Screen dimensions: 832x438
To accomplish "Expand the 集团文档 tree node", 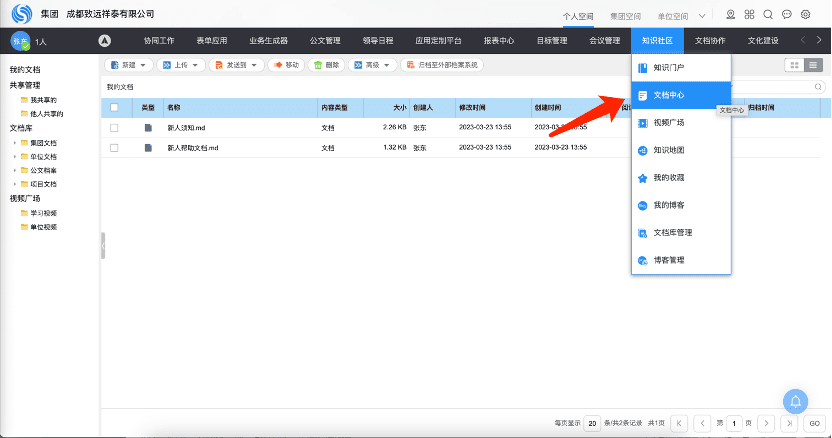I will pyautogui.click(x=14, y=143).
